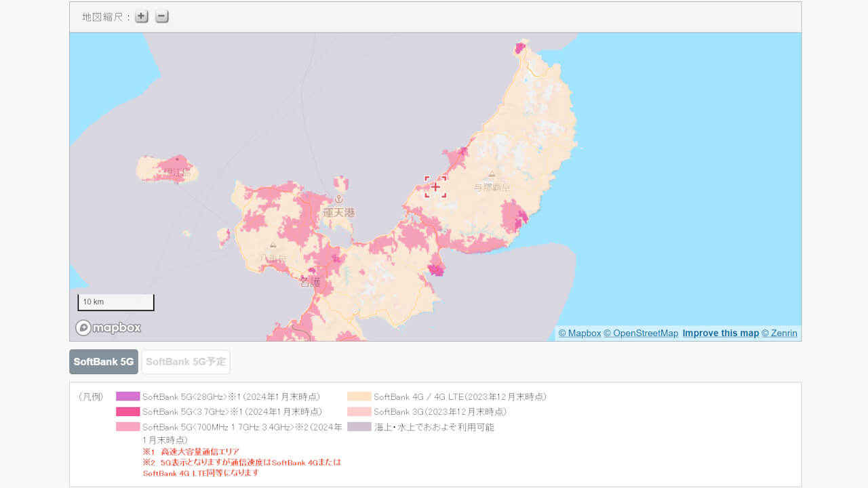Open the © Mapbox attribution link
This screenshot has height=488, width=868.
click(x=580, y=333)
